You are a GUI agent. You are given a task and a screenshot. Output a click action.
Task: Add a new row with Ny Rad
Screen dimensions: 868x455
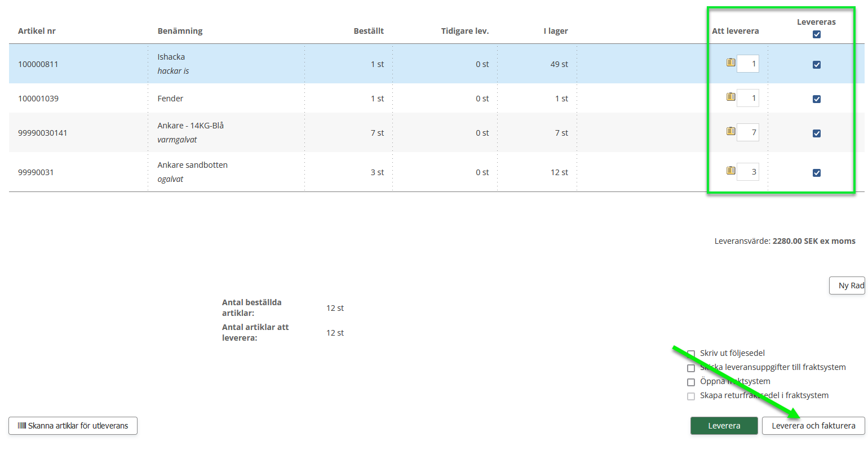(x=848, y=286)
